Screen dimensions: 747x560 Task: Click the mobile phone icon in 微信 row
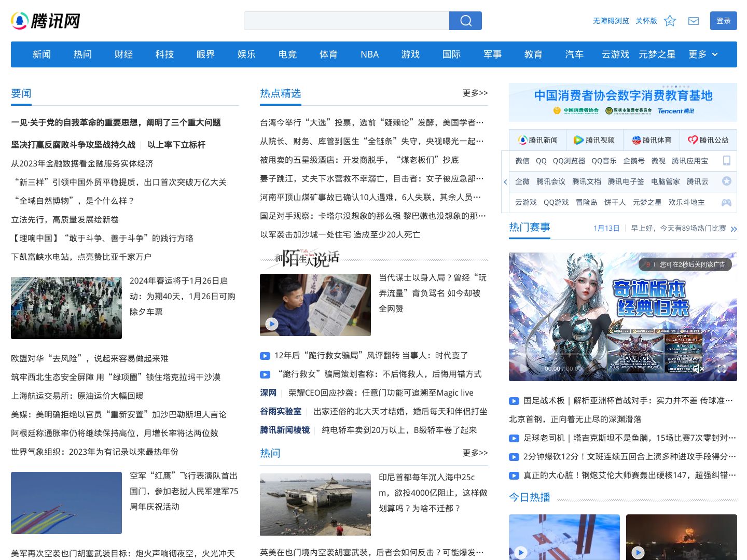click(x=727, y=161)
